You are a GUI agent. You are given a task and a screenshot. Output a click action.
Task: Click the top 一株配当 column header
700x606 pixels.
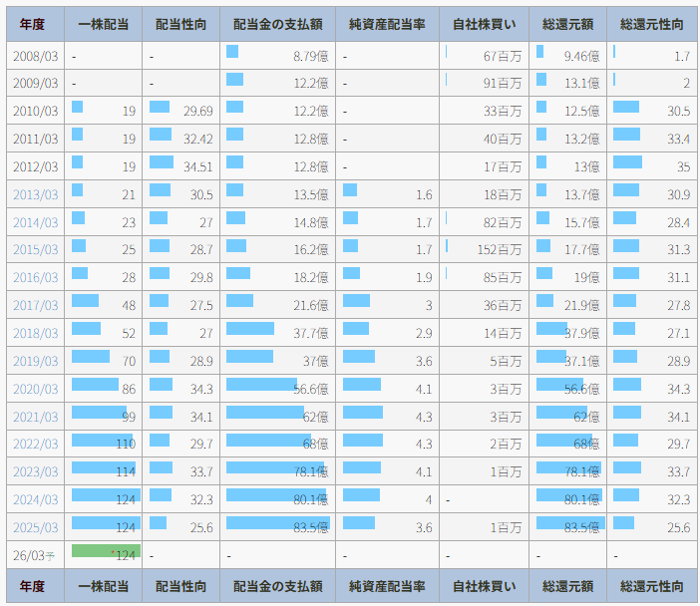click(x=104, y=25)
